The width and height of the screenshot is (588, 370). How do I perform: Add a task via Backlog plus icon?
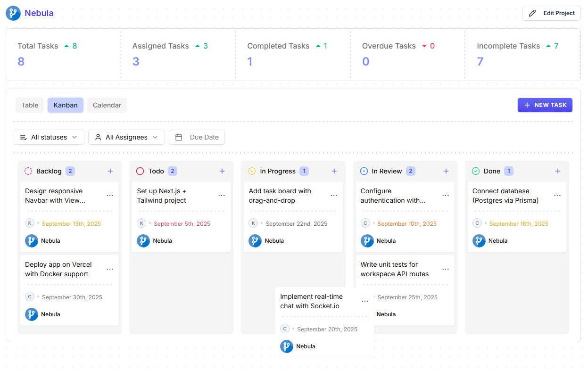[110, 171]
